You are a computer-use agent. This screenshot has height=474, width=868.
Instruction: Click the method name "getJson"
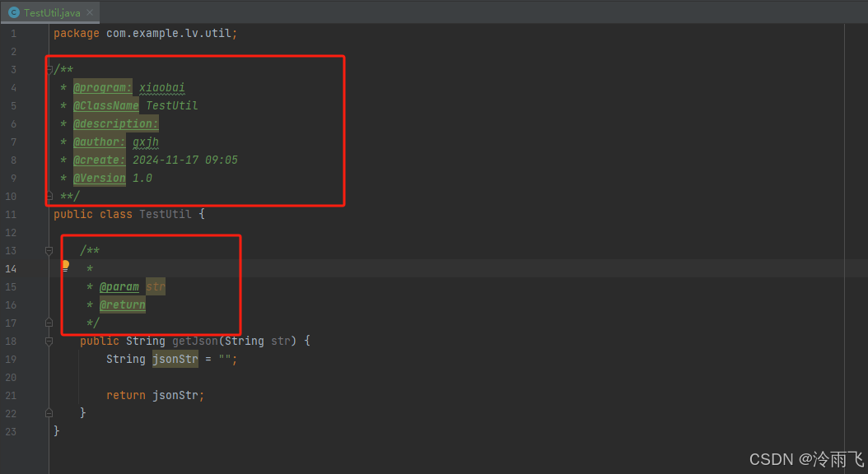(x=195, y=341)
